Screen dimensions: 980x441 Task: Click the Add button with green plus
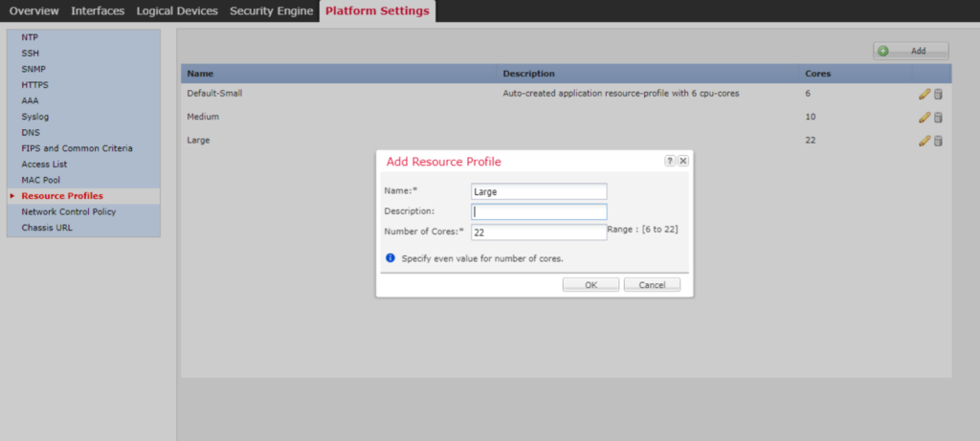pyautogui.click(x=911, y=52)
